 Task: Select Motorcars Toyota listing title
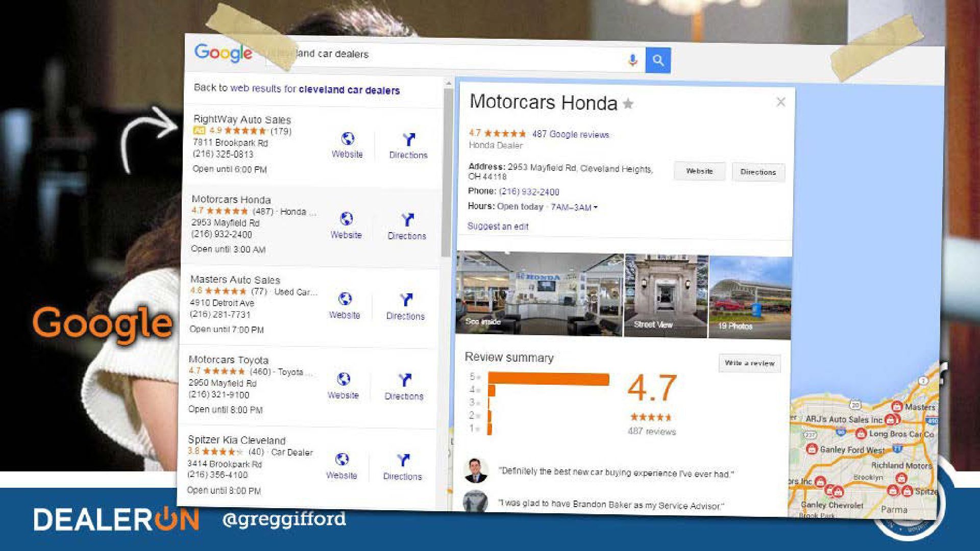click(x=229, y=360)
